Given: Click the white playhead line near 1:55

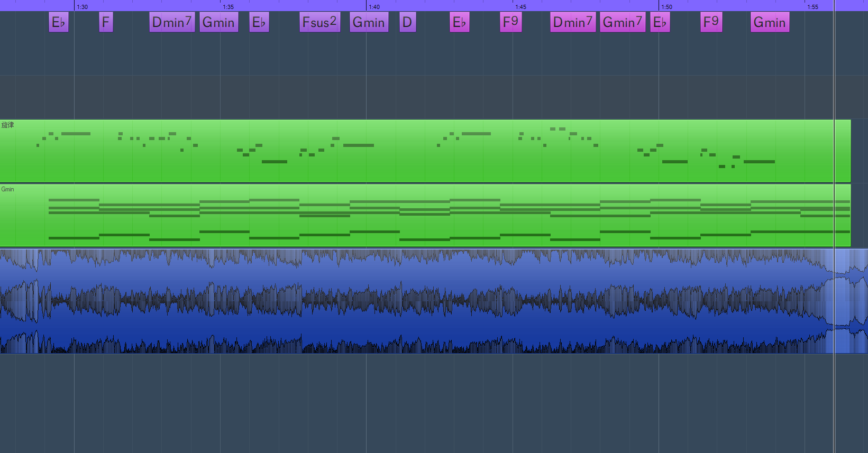Looking at the screenshot, I should [x=834, y=226].
